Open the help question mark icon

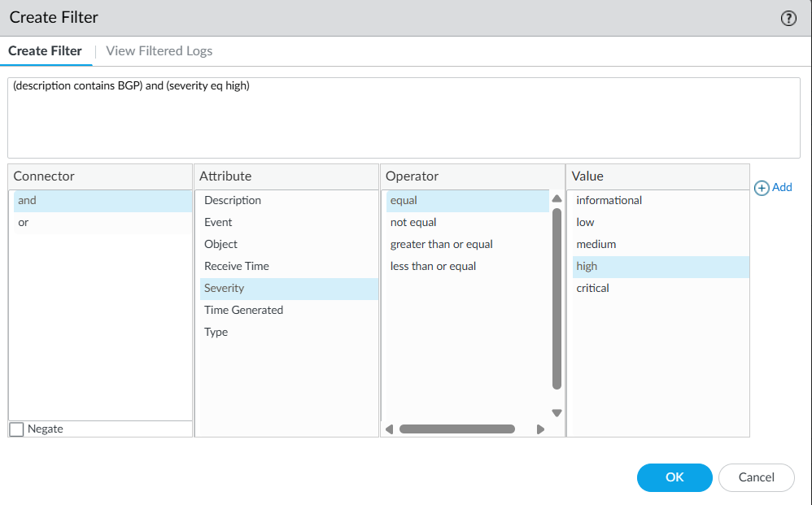point(788,19)
